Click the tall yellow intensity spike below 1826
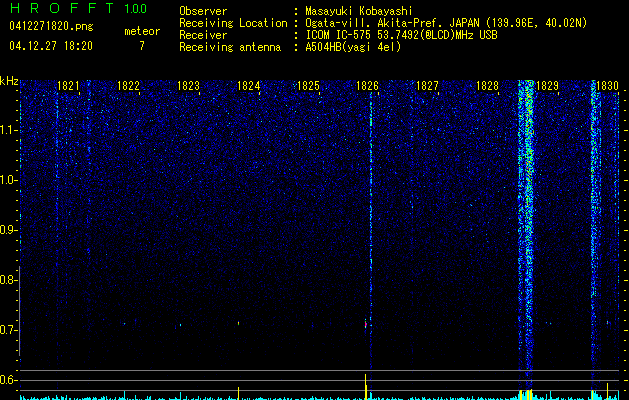 pos(365,386)
